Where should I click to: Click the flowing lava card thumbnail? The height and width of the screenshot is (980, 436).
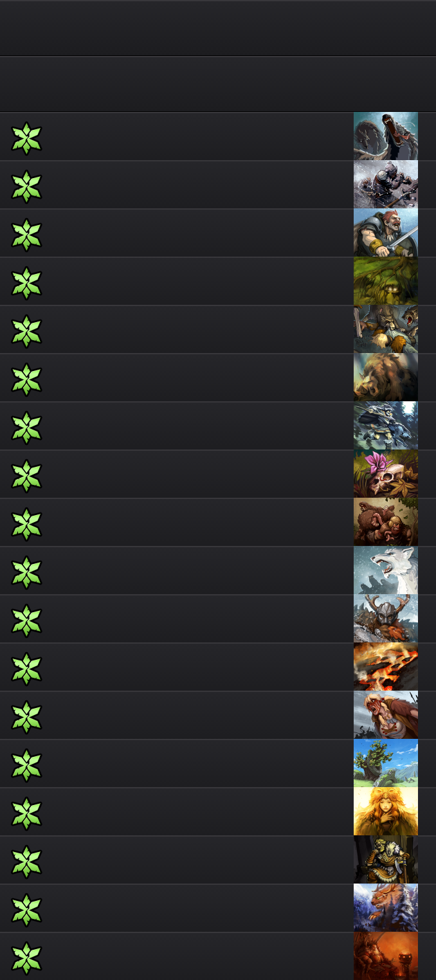(386, 667)
